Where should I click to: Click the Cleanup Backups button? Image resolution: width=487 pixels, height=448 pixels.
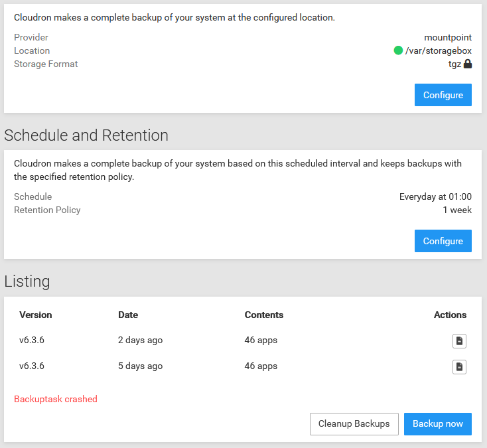point(354,423)
